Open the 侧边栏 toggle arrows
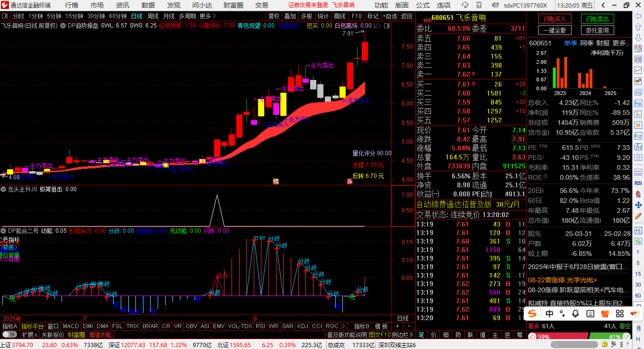This screenshot has height=349, width=644. [402, 335]
